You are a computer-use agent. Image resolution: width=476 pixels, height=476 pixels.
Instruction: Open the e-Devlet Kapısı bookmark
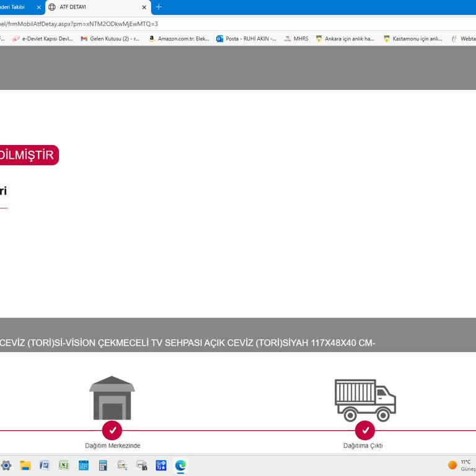click(43, 38)
